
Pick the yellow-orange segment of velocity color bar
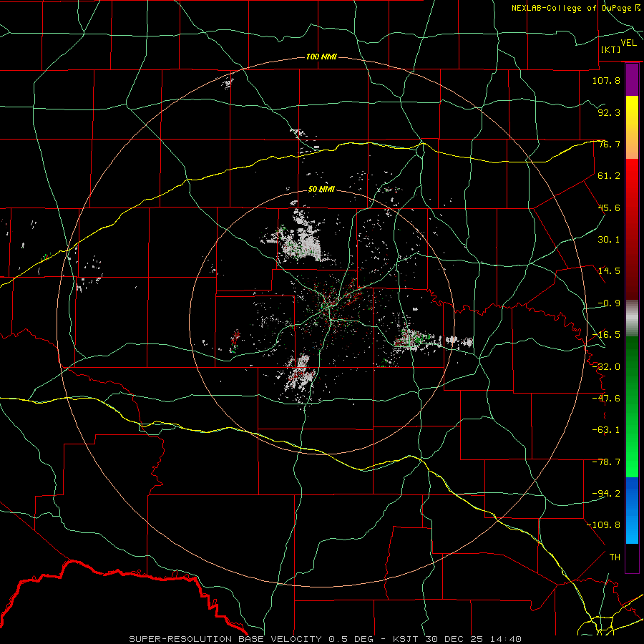(x=632, y=127)
